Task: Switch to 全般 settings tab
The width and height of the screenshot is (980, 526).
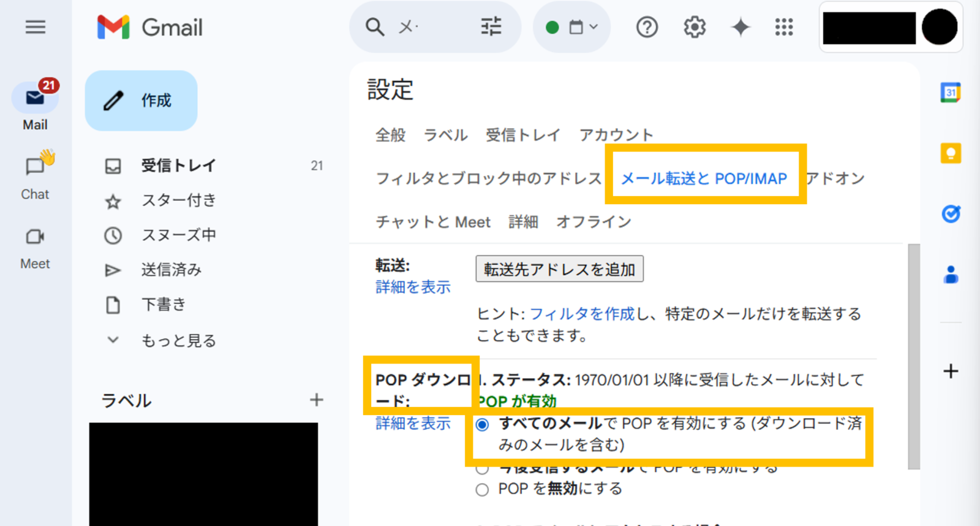Action: (391, 135)
